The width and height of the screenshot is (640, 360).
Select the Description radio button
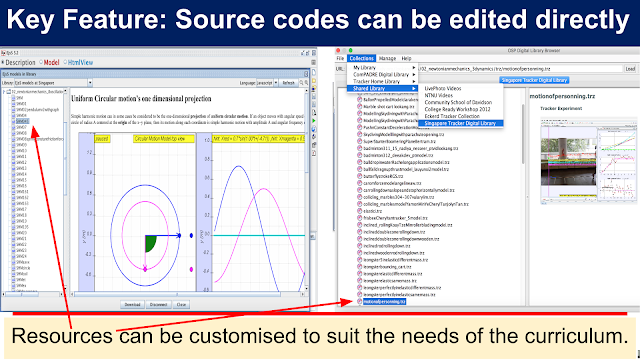pyautogui.click(x=3, y=62)
